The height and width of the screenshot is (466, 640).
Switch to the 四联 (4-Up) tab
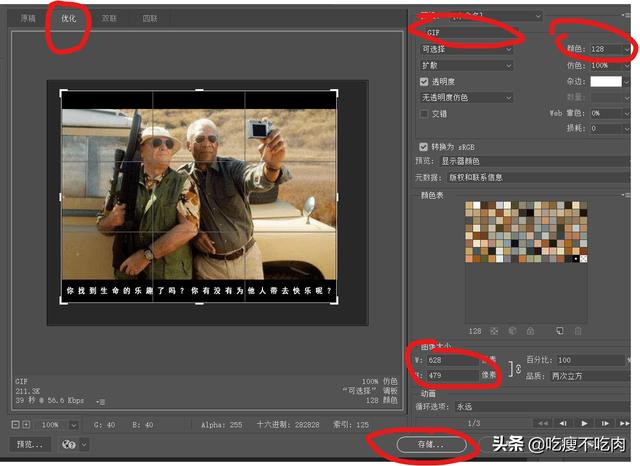[x=150, y=18]
